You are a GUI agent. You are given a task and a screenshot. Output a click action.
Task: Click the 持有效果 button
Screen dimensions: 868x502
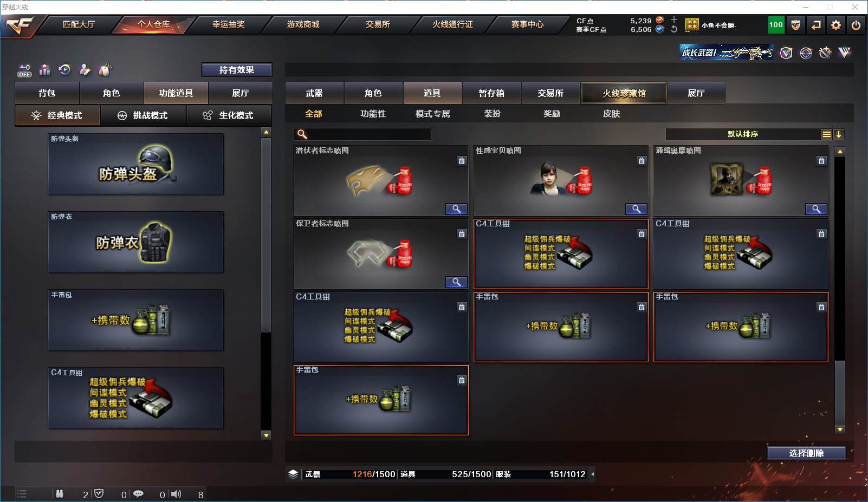pyautogui.click(x=237, y=70)
